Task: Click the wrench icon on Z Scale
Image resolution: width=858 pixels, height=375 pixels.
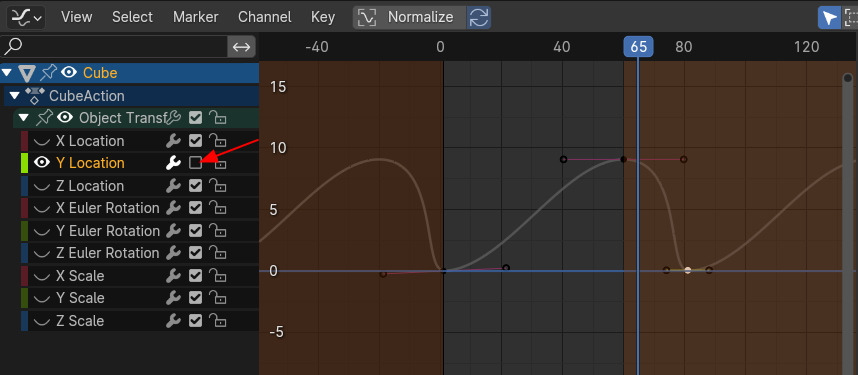Action: pyautogui.click(x=173, y=320)
